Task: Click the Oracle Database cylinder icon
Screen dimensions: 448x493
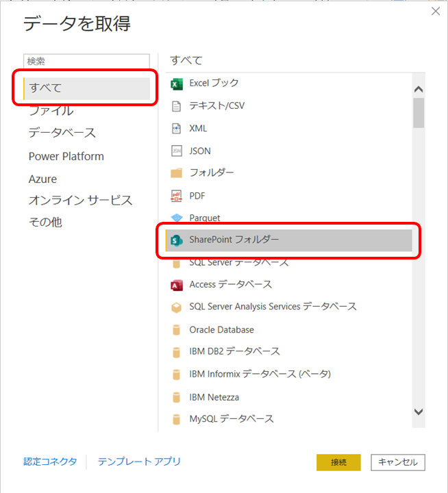Action: click(x=177, y=330)
